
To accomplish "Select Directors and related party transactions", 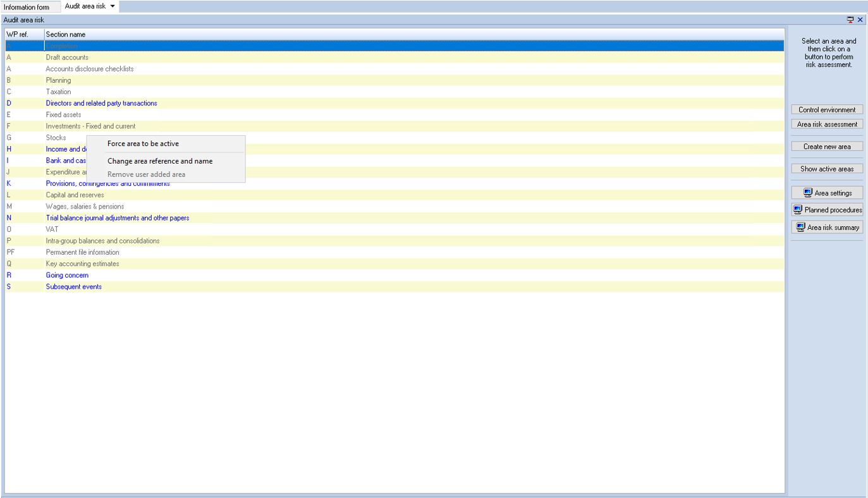I will [x=394, y=103].
